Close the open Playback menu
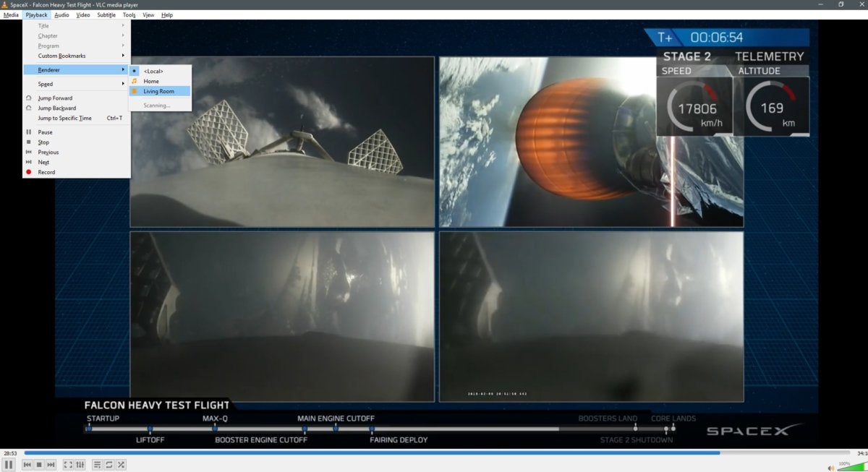The image size is (868, 472). point(36,15)
